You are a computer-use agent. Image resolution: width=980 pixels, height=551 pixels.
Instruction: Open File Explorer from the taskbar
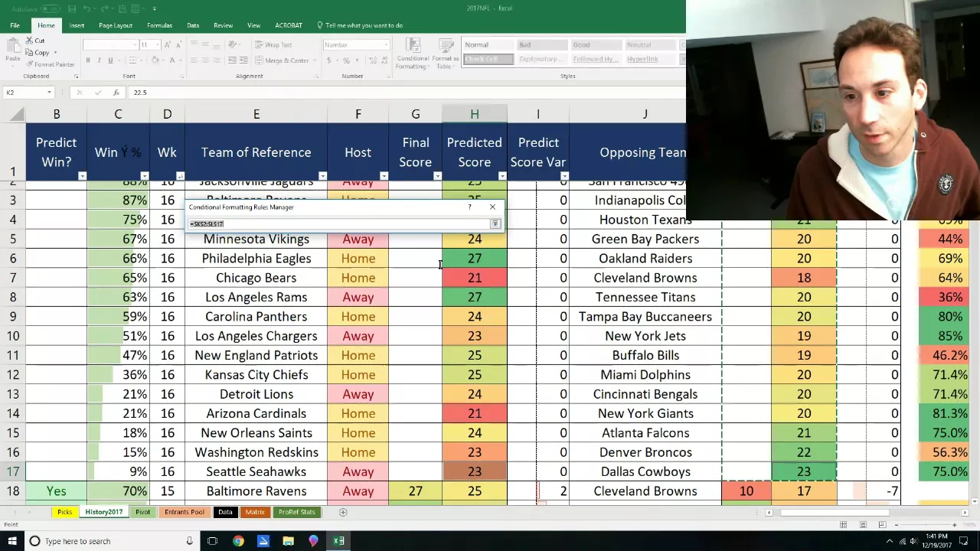coord(288,541)
